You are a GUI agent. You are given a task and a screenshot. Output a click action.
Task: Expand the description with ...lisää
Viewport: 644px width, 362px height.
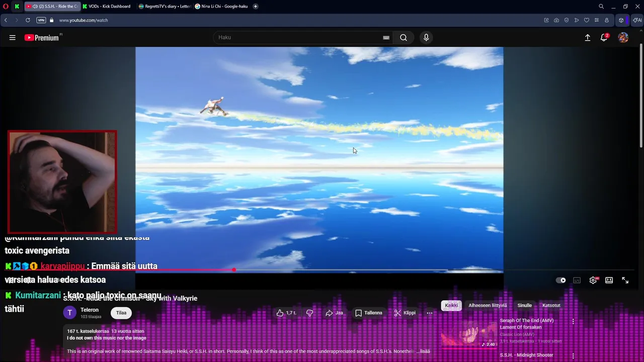coord(423,351)
